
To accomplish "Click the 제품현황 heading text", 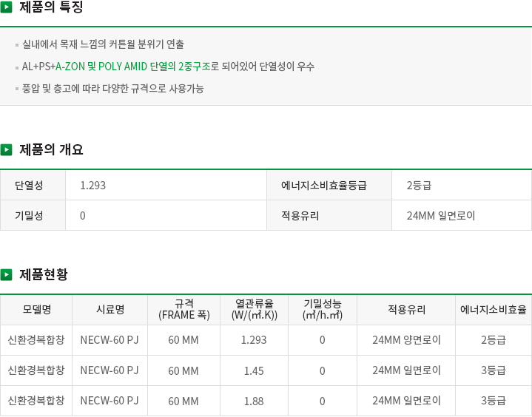I will pos(44,274).
